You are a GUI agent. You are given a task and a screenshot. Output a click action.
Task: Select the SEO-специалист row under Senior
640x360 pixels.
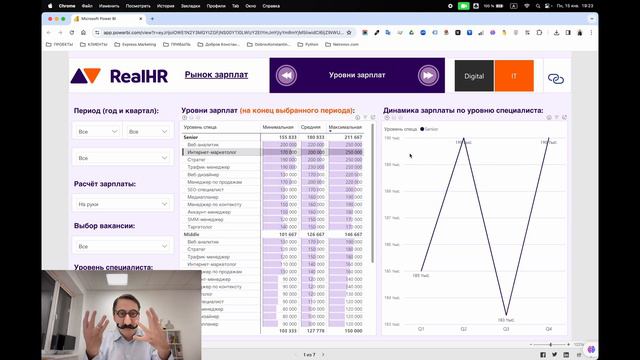[273, 189]
